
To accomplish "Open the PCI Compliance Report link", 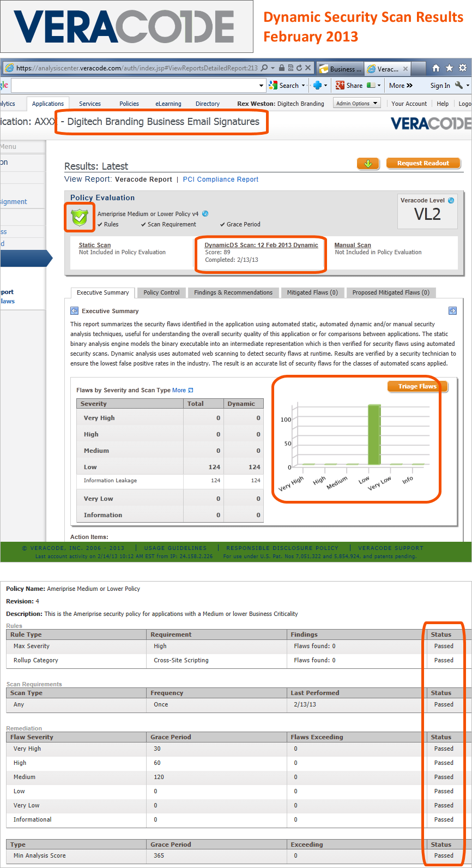I will 221,179.
